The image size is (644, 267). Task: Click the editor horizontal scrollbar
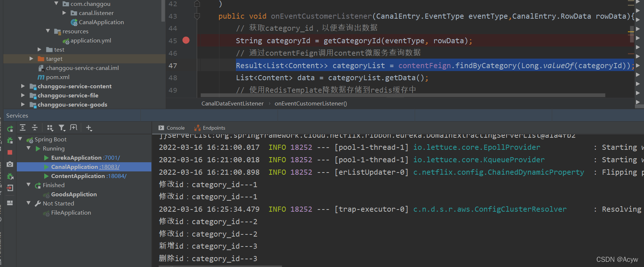pyautogui.click(x=403, y=95)
